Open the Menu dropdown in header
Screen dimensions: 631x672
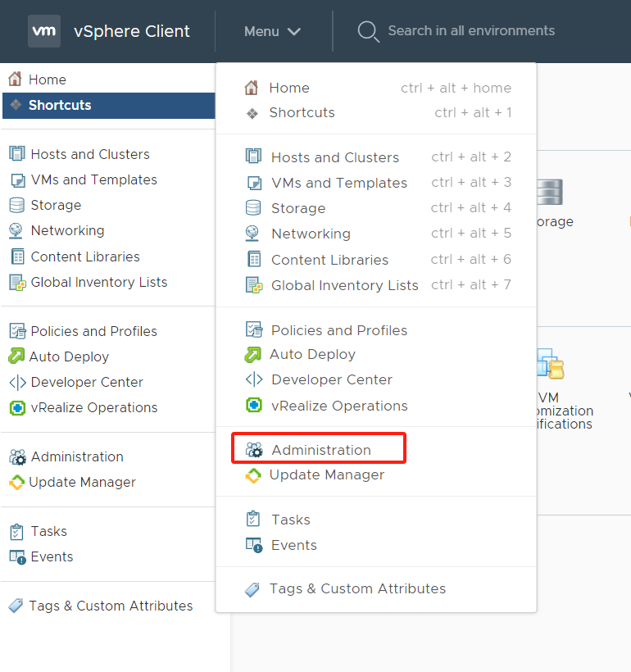(272, 31)
